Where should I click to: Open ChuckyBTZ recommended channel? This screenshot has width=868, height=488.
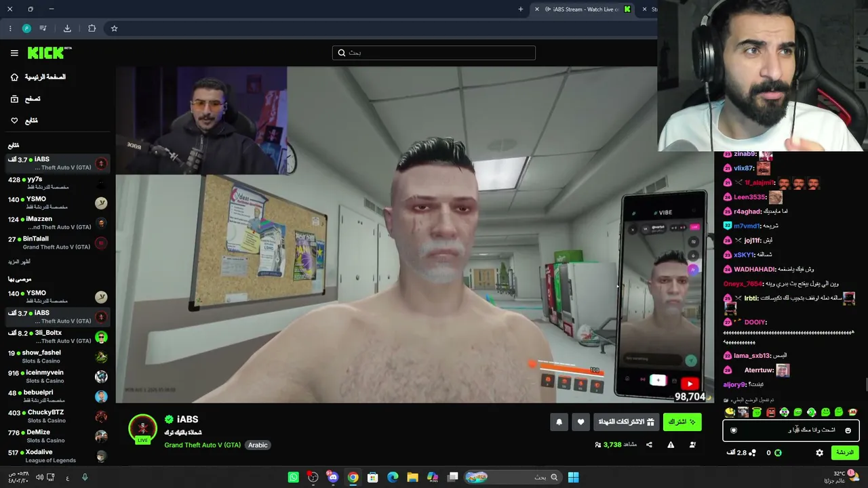coord(58,416)
